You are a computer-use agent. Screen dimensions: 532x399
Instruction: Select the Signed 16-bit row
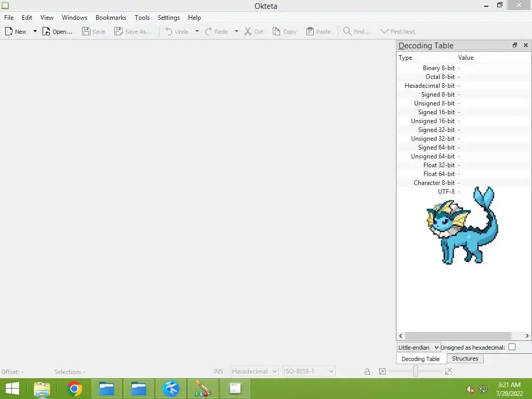click(x=463, y=112)
